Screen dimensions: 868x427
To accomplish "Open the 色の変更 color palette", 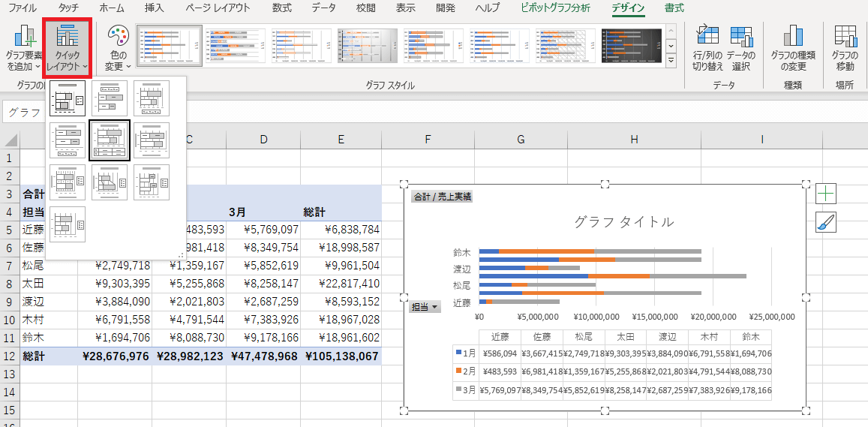I will (118, 49).
